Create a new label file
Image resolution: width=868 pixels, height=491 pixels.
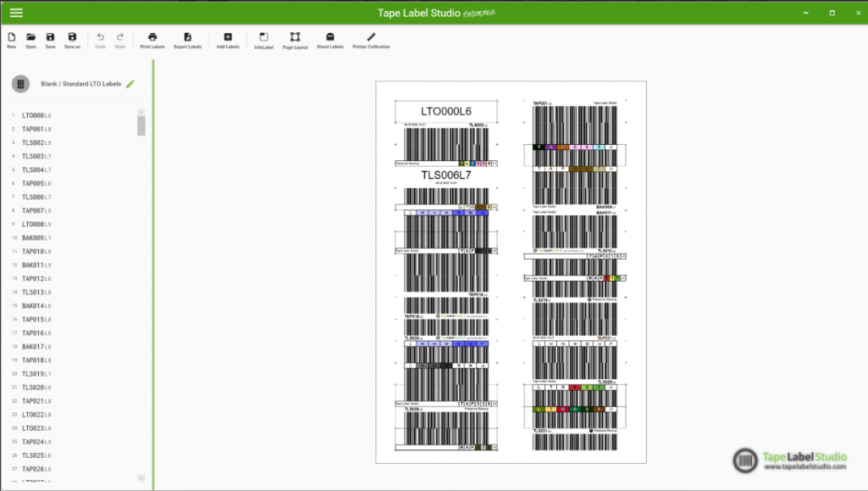click(12, 40)
